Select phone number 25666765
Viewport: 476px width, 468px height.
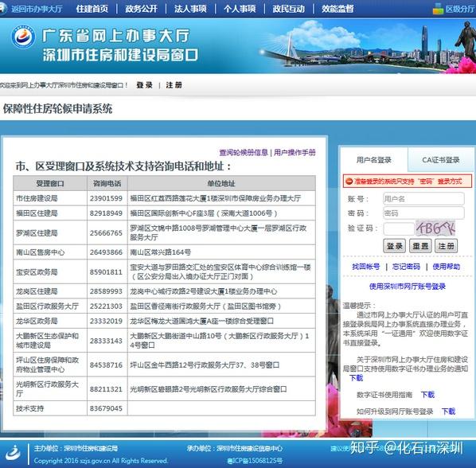106,232
